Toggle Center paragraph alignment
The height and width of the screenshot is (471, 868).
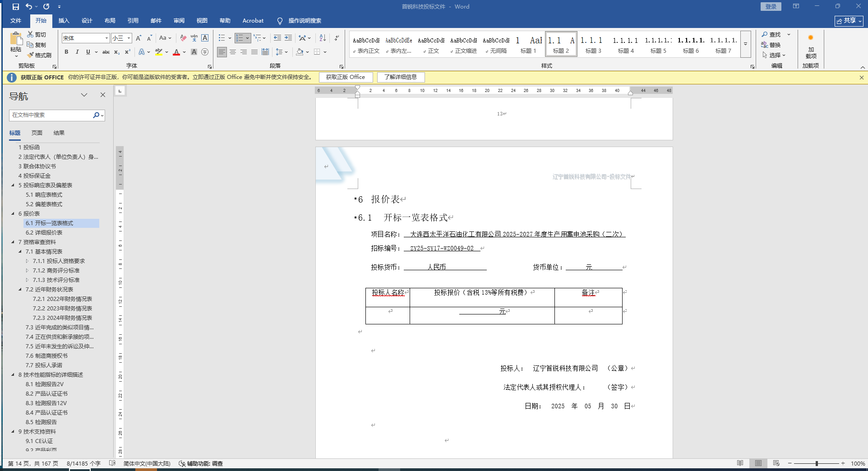pyautogui.click(x=233, y=52)
